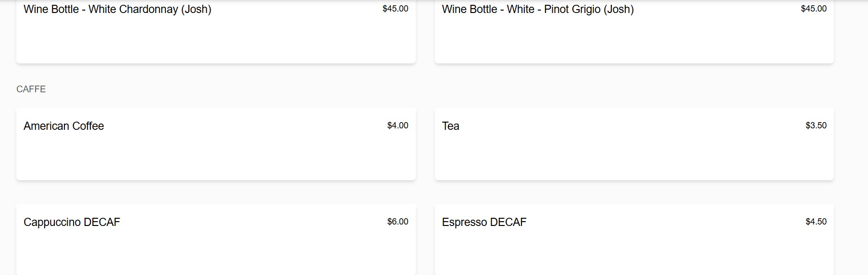868x275 pixels.
Task: Click the Tea item name
Action: [x=450, y=126]
